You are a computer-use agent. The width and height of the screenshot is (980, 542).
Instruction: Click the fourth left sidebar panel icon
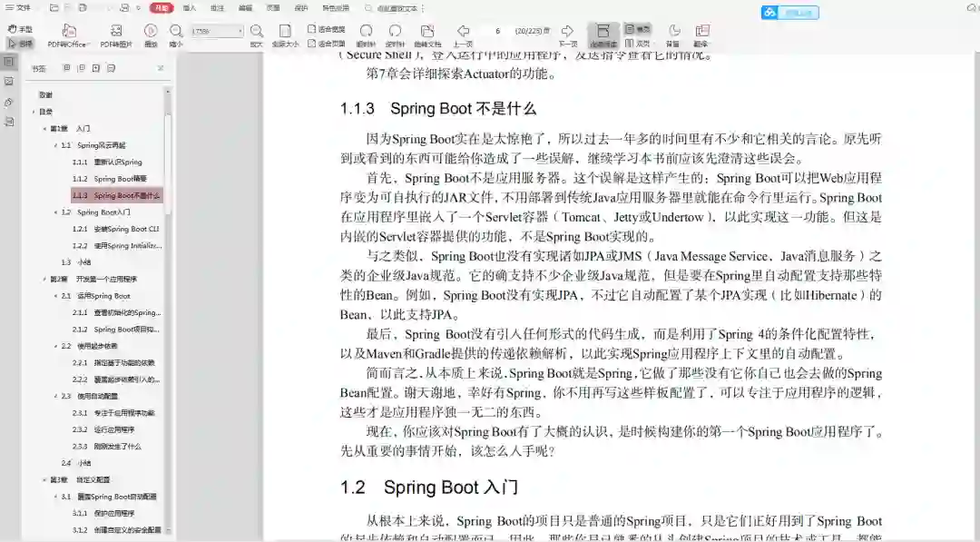coord(9,122)
